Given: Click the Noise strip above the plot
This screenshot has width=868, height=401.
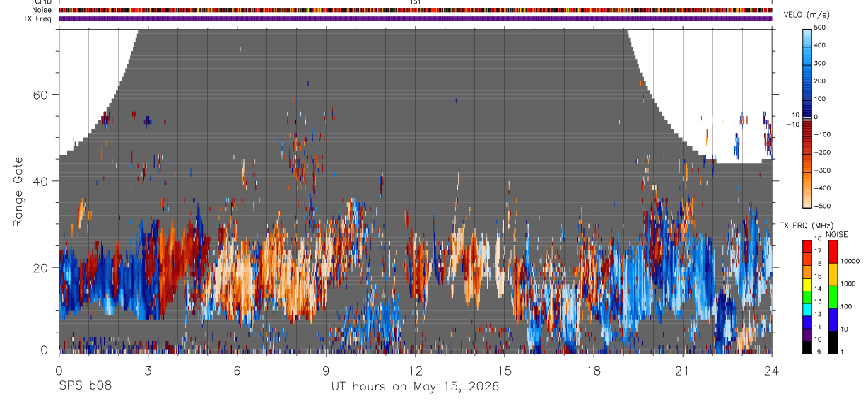Looking at the screenshot, I should coord(416,10).
